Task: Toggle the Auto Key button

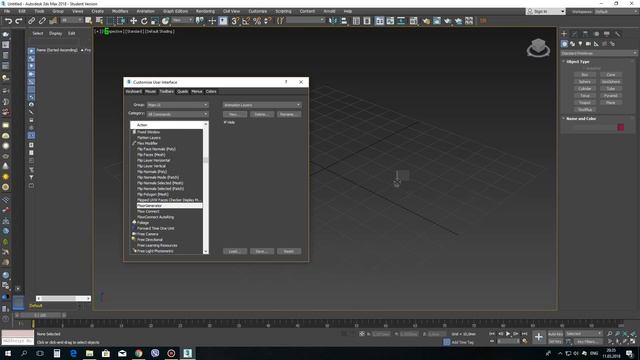Action: [x=555, y=334]
